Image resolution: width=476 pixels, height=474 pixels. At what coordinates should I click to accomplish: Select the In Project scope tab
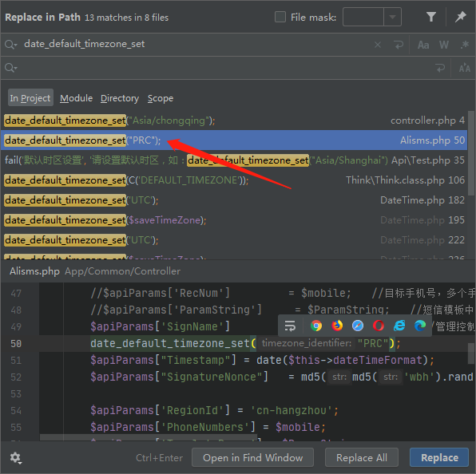(x=30, y=98)
